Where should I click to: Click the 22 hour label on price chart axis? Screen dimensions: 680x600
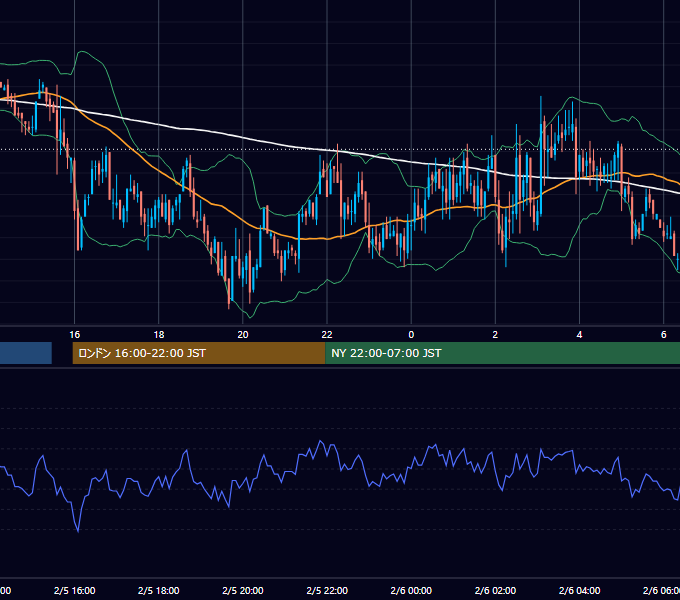327,335
